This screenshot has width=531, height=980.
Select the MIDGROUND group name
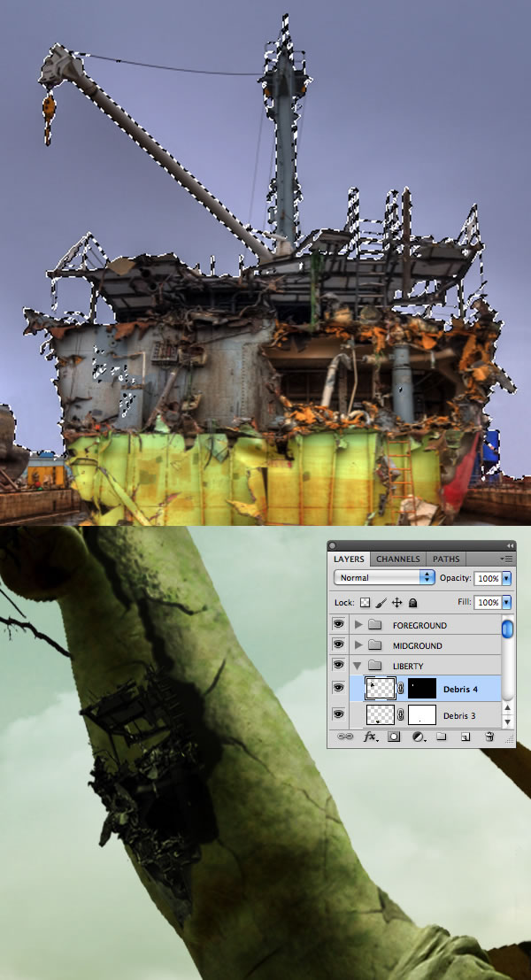point(418,645)
